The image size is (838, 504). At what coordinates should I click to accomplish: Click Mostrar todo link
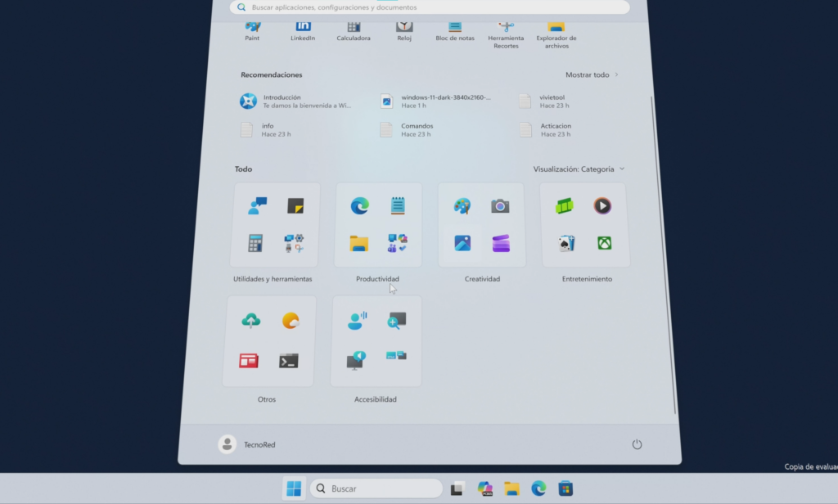592,74
